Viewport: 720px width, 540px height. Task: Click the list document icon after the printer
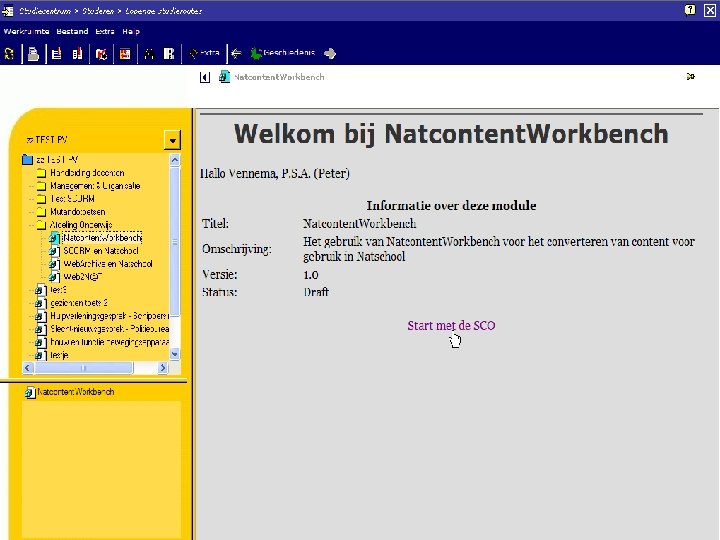[x=56, y=54]
